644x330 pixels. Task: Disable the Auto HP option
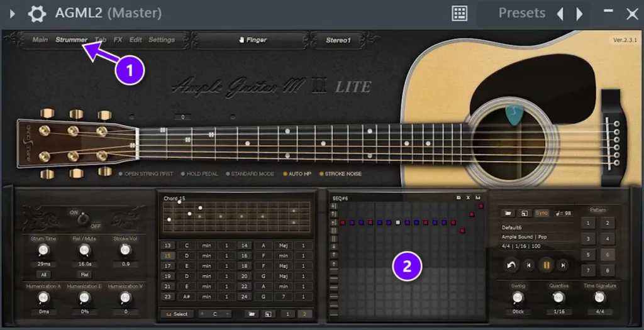point(297,174)
